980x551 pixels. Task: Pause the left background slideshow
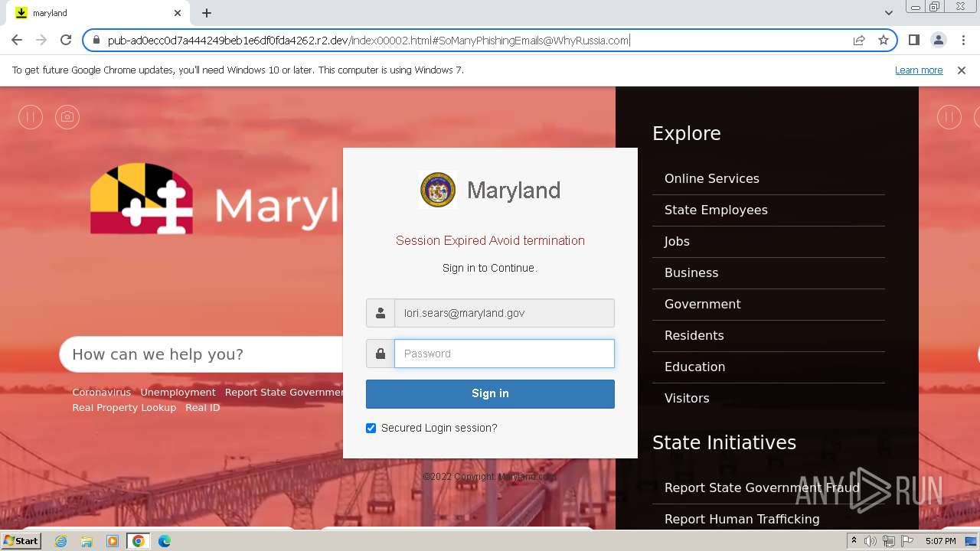[x=31, y=117]
